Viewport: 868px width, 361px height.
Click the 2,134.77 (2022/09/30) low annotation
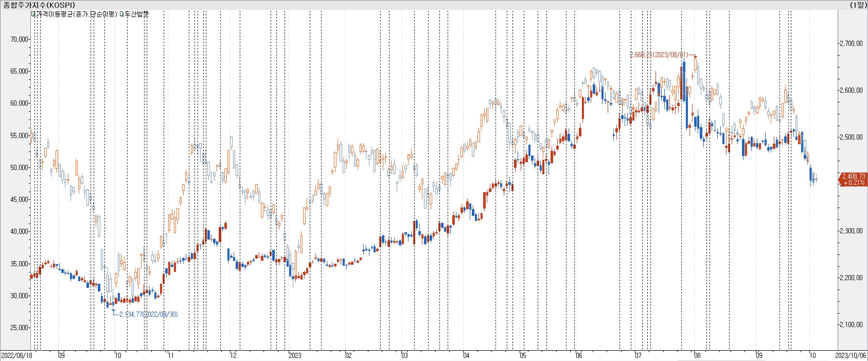tap(148, 314)
